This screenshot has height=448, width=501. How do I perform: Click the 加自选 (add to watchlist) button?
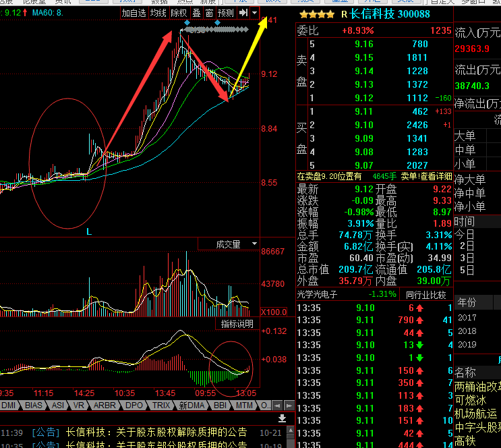tap(134, 13)
